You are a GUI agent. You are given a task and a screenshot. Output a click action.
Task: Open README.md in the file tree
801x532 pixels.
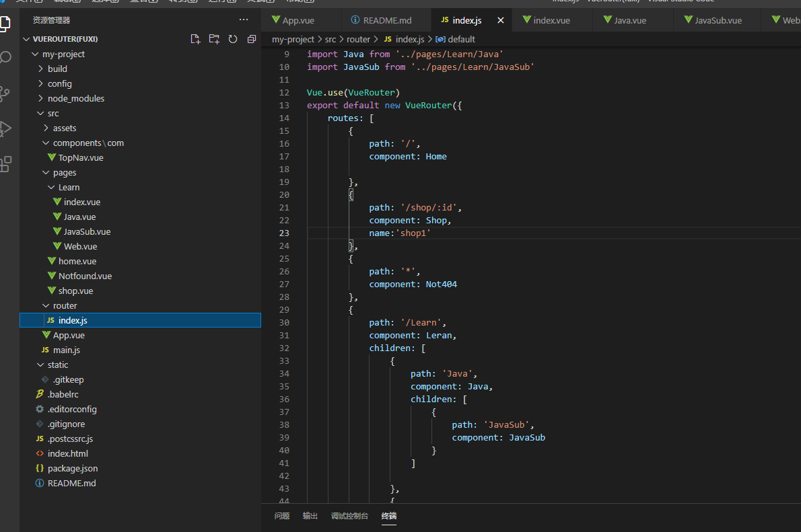(71, 484)
